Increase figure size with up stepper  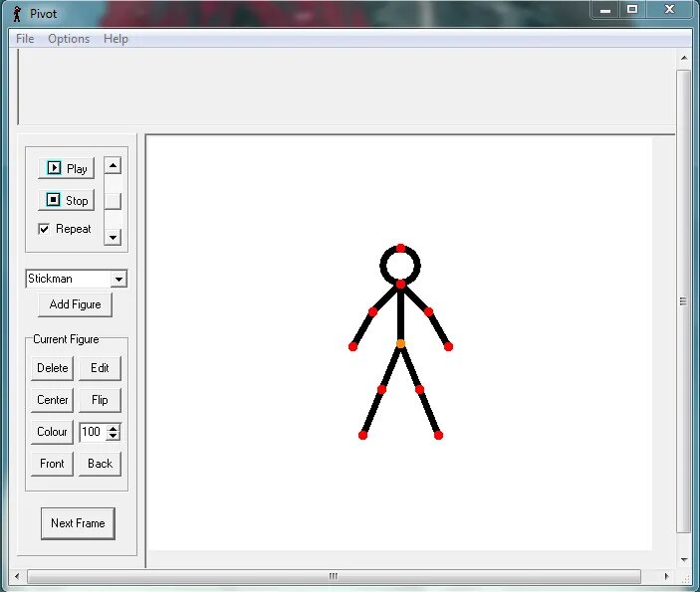coord(114,428)
